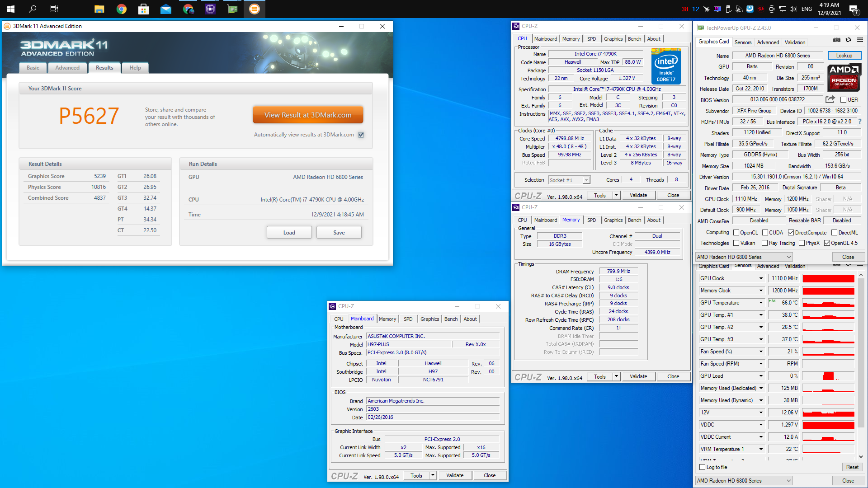868x488 pixels.
Task: Enable Log to file in the GPU-Z sensors window
Action: [702, 467]
